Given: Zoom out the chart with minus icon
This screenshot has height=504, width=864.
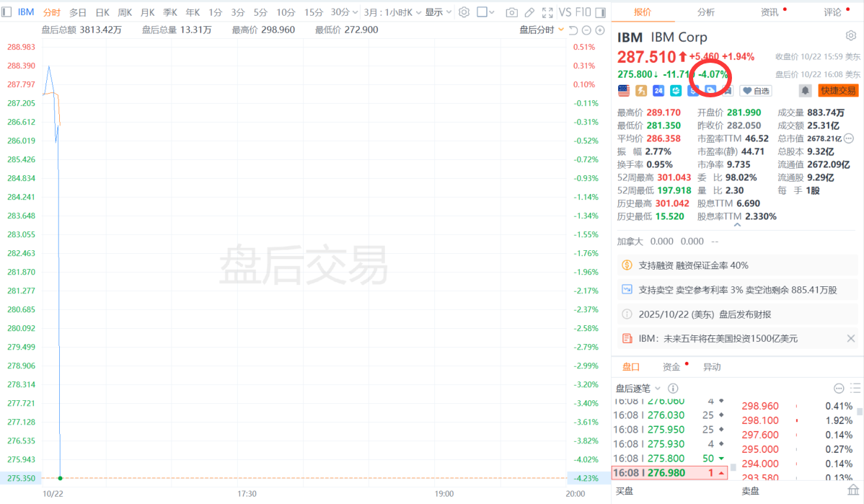Looking at the screenshot, I should (586, 30).
